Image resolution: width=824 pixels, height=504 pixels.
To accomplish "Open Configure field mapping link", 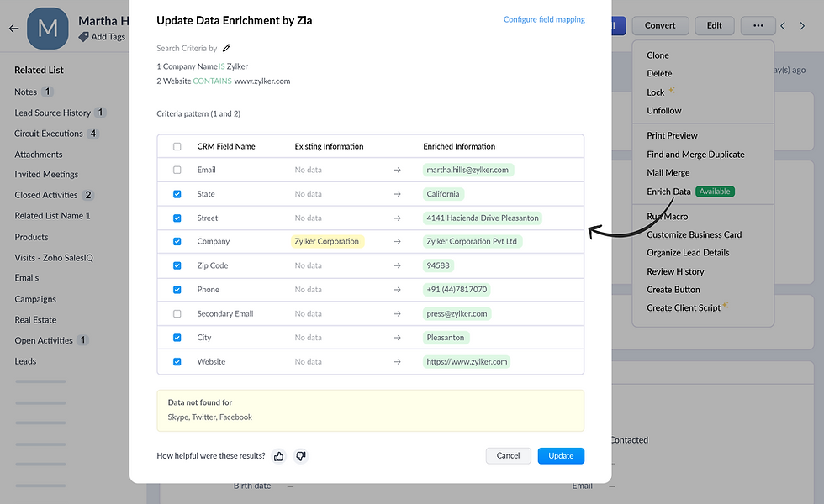I will [x=544, y=19].
